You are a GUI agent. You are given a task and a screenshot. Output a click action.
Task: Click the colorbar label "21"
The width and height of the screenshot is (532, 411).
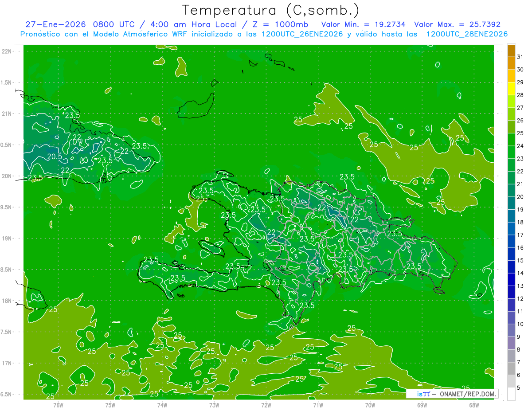click(x=520, y=184)
